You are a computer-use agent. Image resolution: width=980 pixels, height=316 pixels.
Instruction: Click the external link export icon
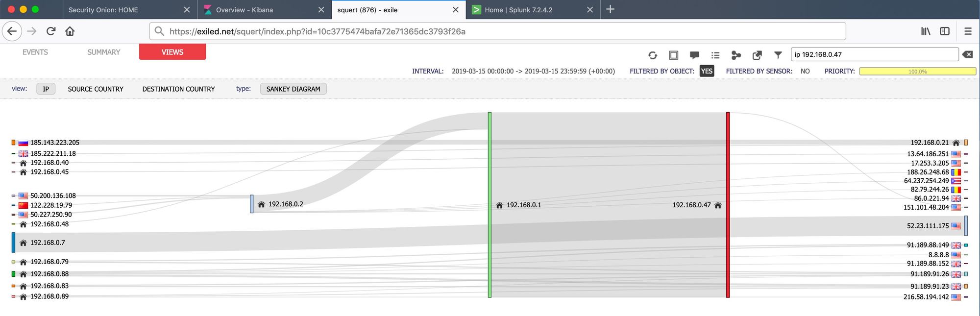pos(757,55)
